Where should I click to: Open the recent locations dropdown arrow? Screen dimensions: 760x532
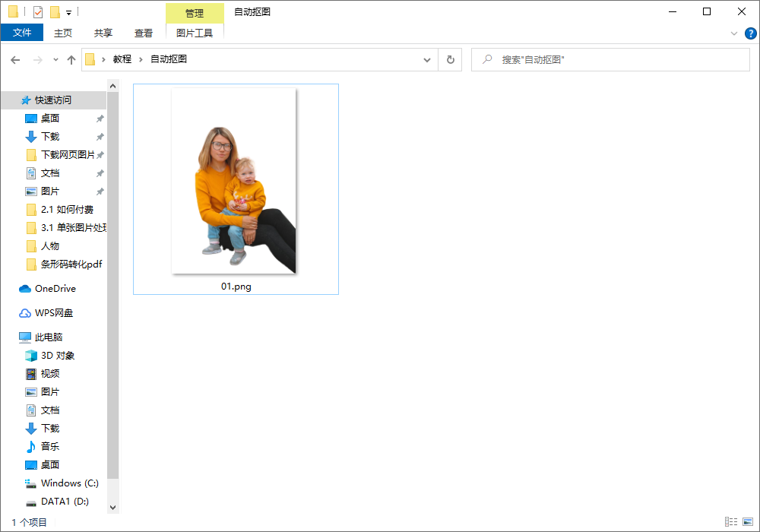(55, 59)
